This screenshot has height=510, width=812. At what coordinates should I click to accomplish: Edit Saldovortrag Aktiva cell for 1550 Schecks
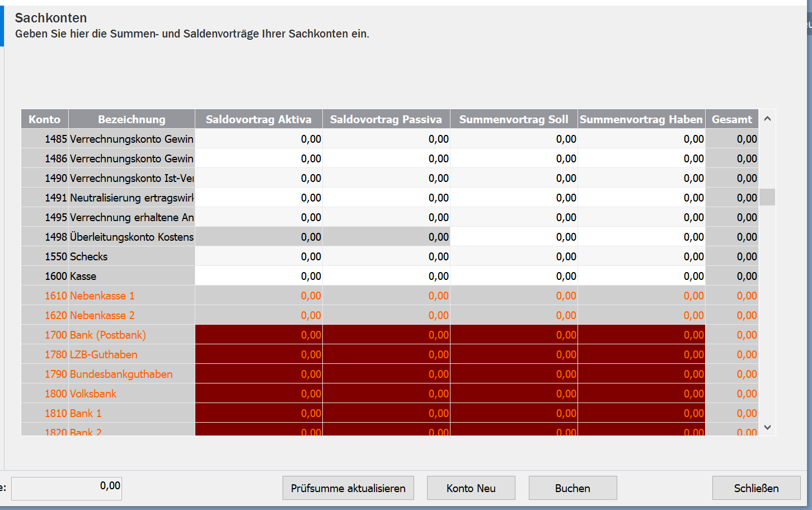(x=259, y=256)
